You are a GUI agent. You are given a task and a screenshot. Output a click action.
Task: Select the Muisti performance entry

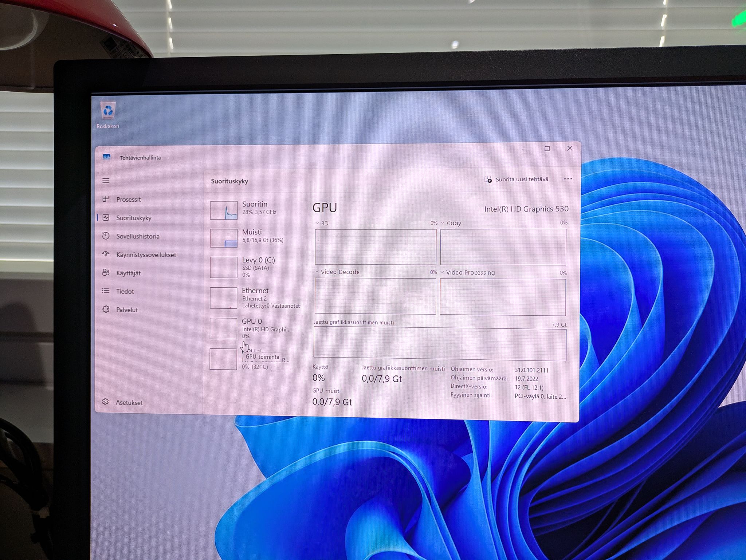255,237
